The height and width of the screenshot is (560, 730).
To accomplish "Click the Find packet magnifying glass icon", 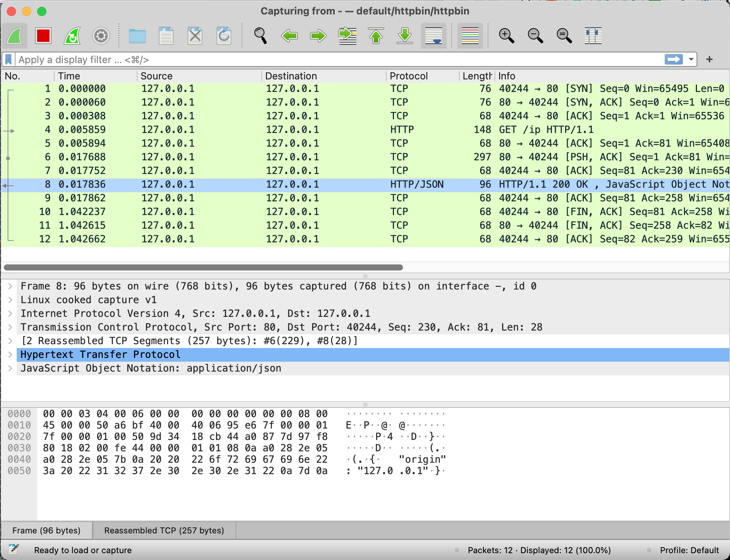I will [x=260, y=36].
